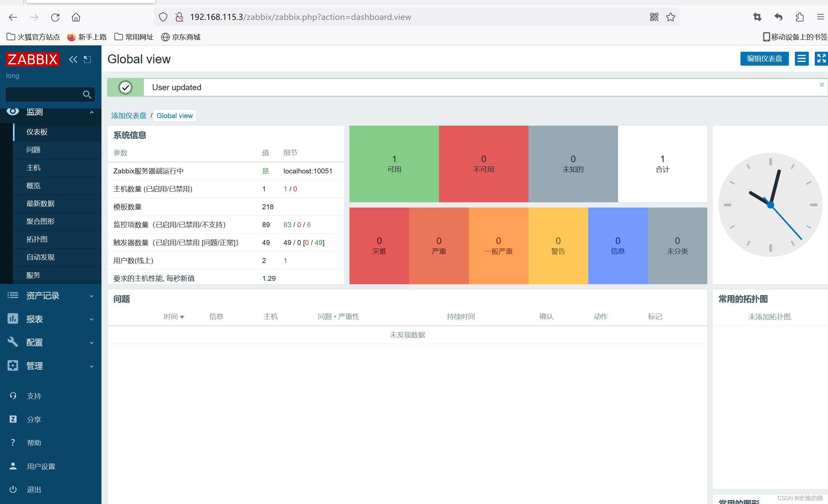
Task: Bookmark this page with the star
Action: point(670,17)
